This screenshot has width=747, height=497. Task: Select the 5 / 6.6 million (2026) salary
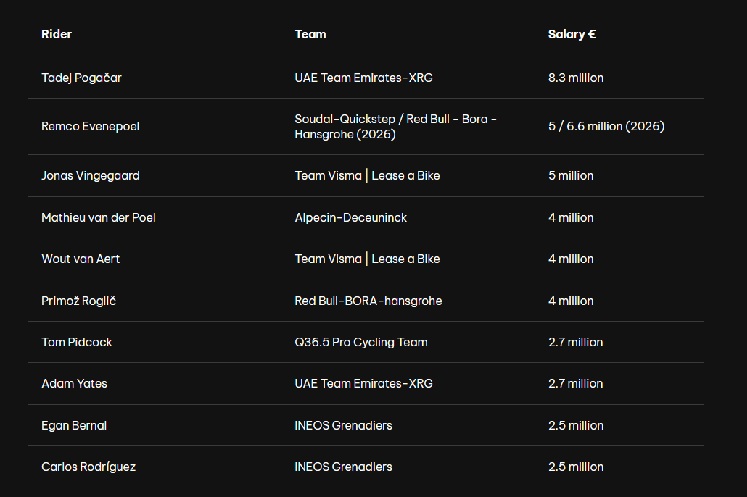606,126
